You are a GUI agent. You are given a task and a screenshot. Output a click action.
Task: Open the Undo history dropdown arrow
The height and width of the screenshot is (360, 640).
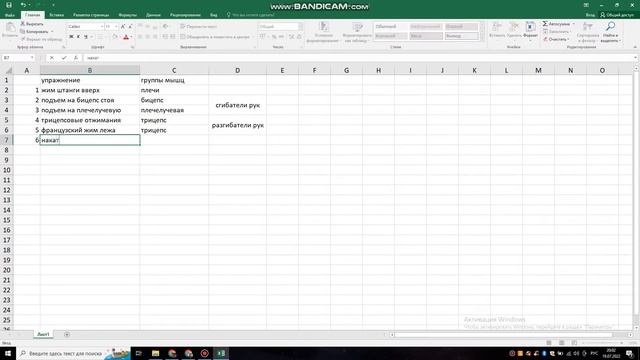30,5
